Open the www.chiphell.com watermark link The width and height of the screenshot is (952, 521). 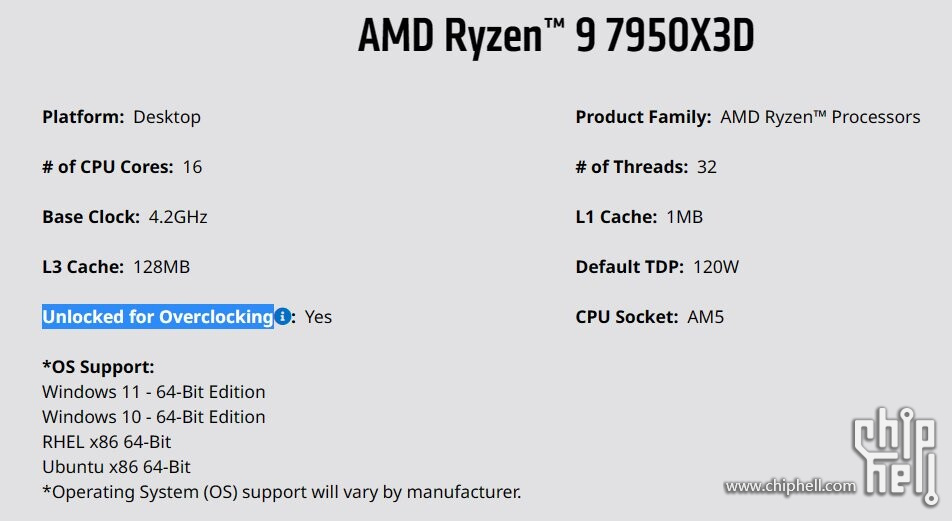[790, 486]
